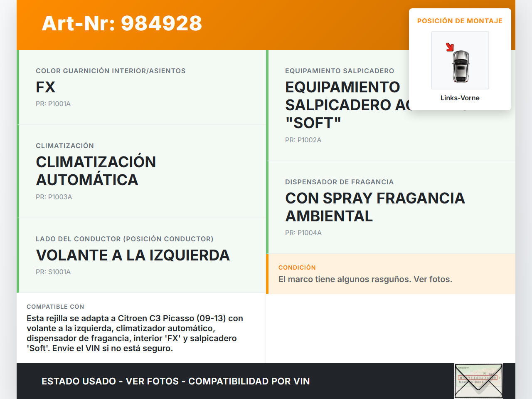Open the VIN document thumbnail in footer
This screenshot has width=532, height=399.
click(x=478, y=381)
